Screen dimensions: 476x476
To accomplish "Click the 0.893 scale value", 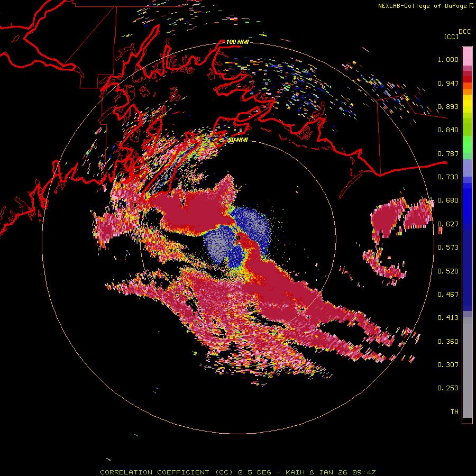I will click(x=448, y=106).
